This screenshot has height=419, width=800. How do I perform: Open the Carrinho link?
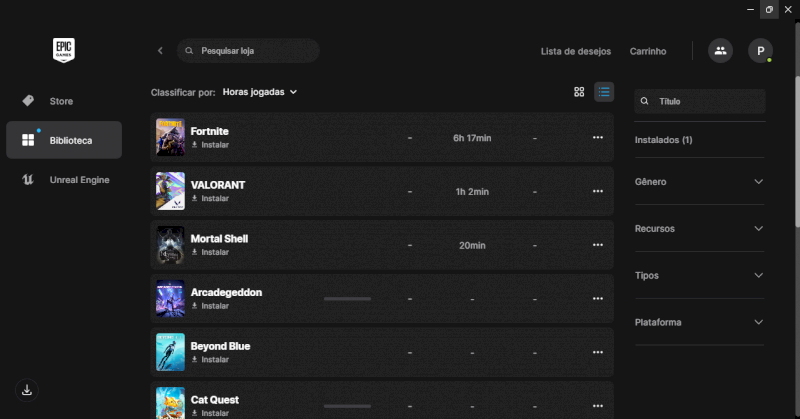pyautogui.click(x=648, y=51)
